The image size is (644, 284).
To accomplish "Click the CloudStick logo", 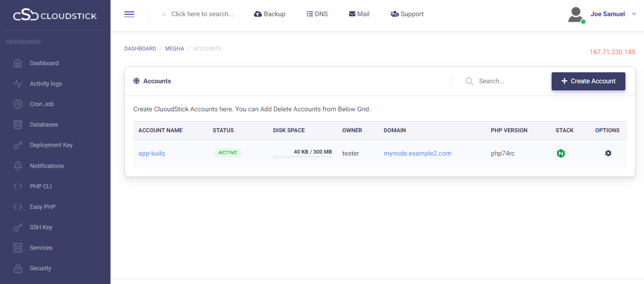I will 55,16.
